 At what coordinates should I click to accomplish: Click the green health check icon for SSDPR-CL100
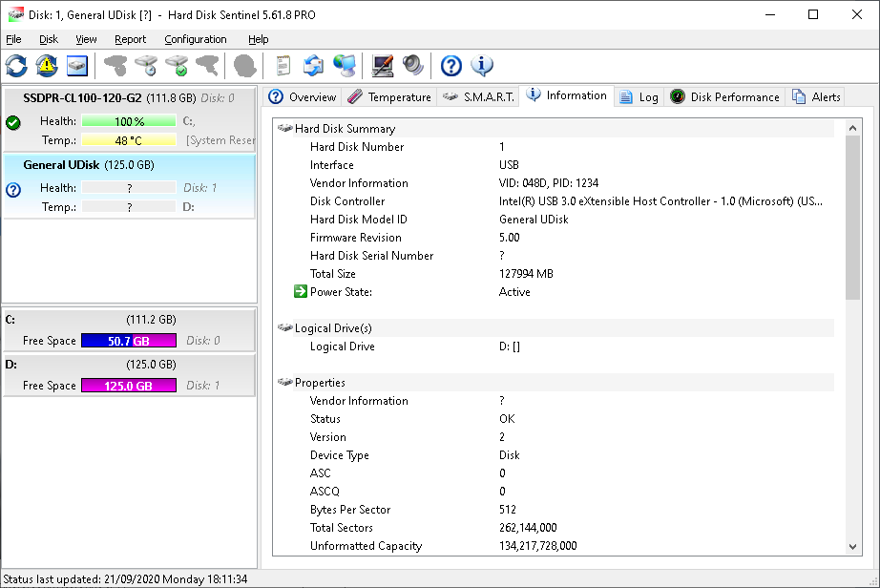(x=13, y=123)
